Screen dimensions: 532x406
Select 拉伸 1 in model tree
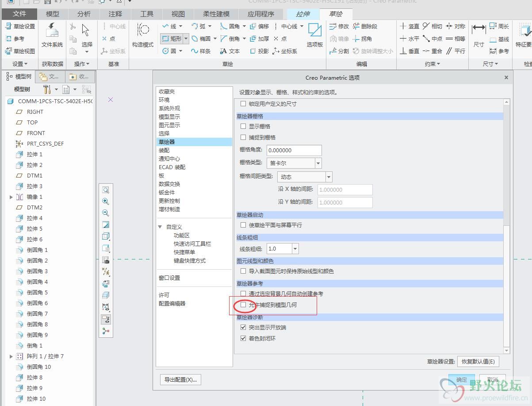34,155
